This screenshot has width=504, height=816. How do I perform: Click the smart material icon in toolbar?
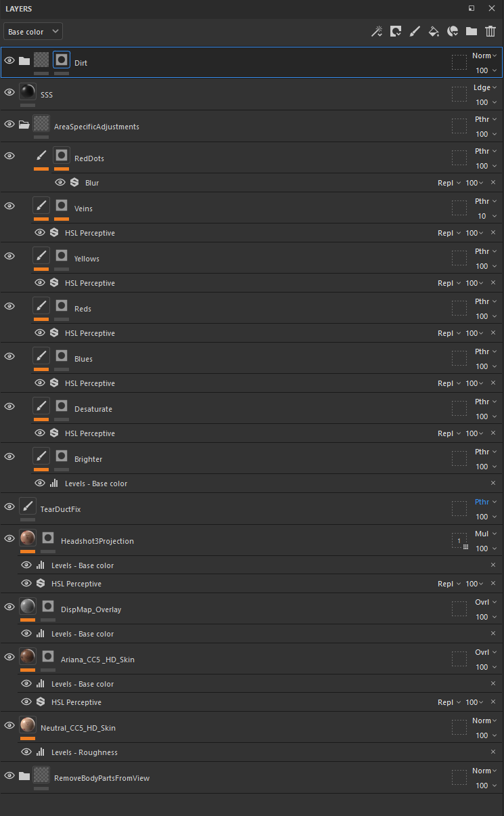(453, 31)
